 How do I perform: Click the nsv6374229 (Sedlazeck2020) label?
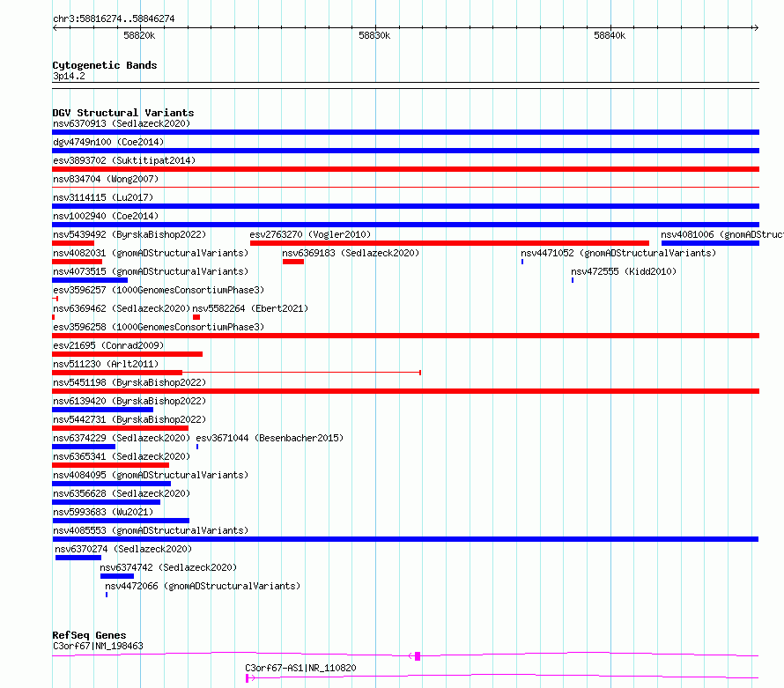point(122,438)
